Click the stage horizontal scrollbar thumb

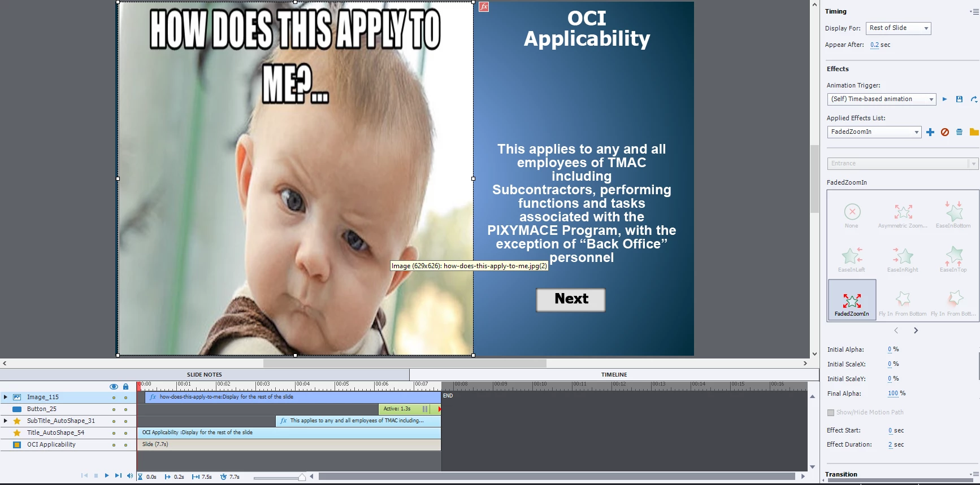tap(405, 364)
